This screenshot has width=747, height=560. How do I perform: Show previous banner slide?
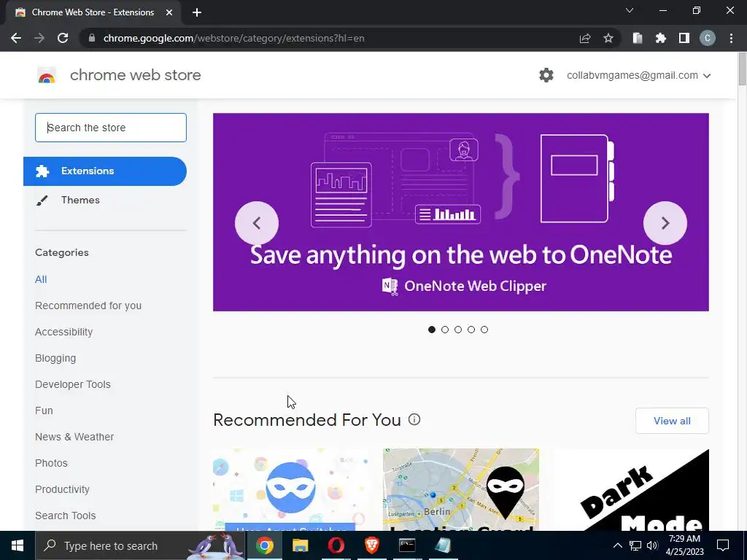[x=257, y=223]
